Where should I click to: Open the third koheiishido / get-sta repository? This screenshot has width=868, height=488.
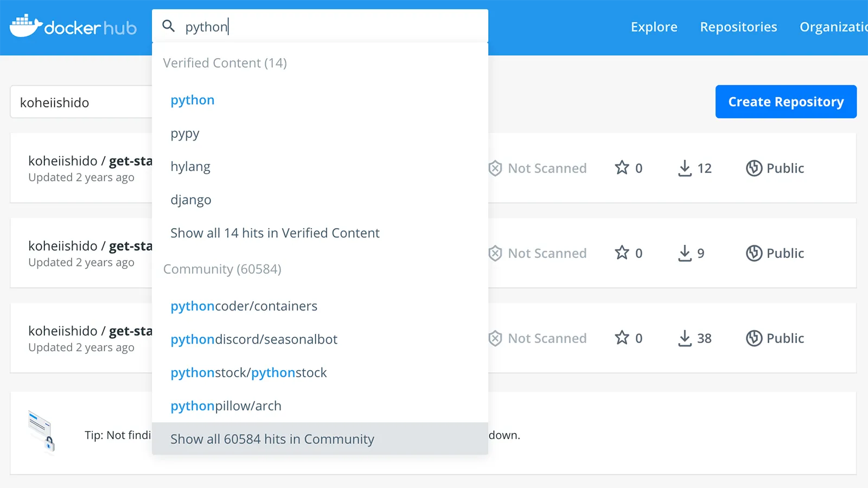tap(90, 331)
